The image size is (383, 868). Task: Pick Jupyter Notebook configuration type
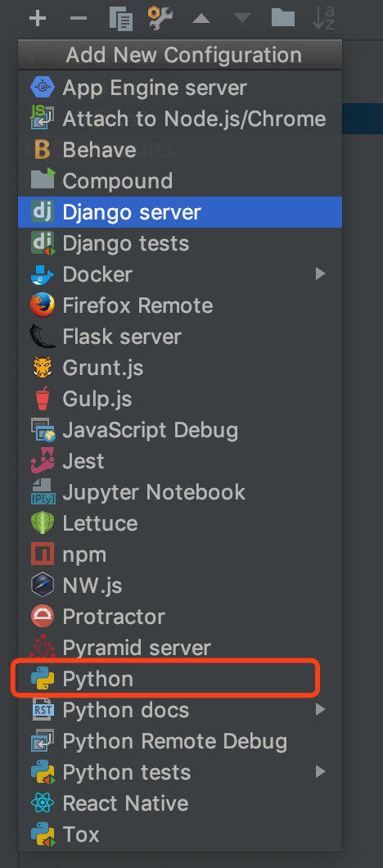pyautogui.click(x=180, y=492)
